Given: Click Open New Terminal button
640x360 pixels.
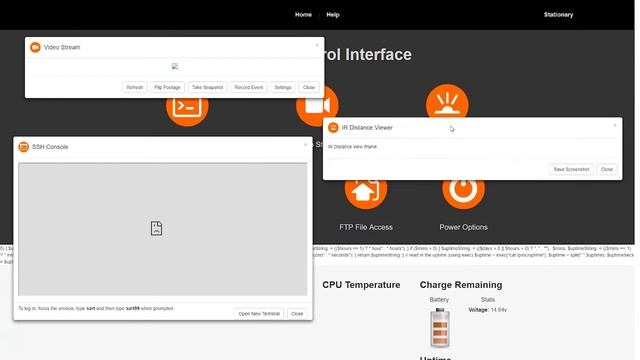Looking at the screenshot, I should point(259,314).
